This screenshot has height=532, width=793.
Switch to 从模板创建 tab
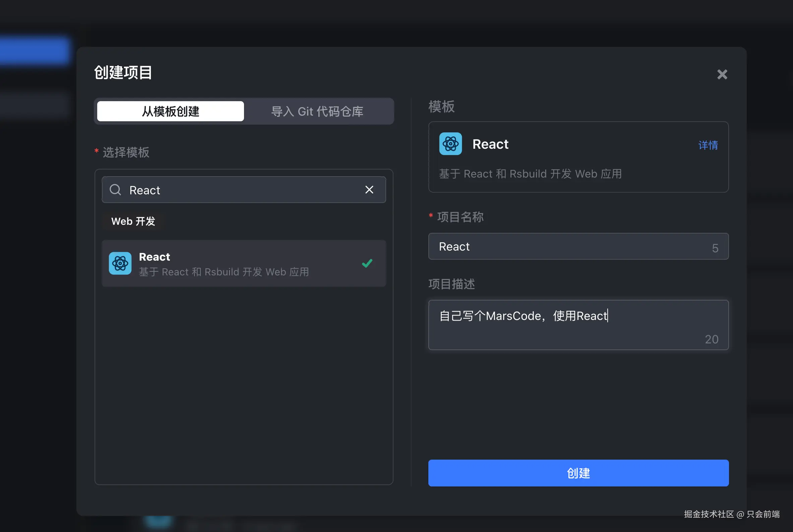pos(170,111)
